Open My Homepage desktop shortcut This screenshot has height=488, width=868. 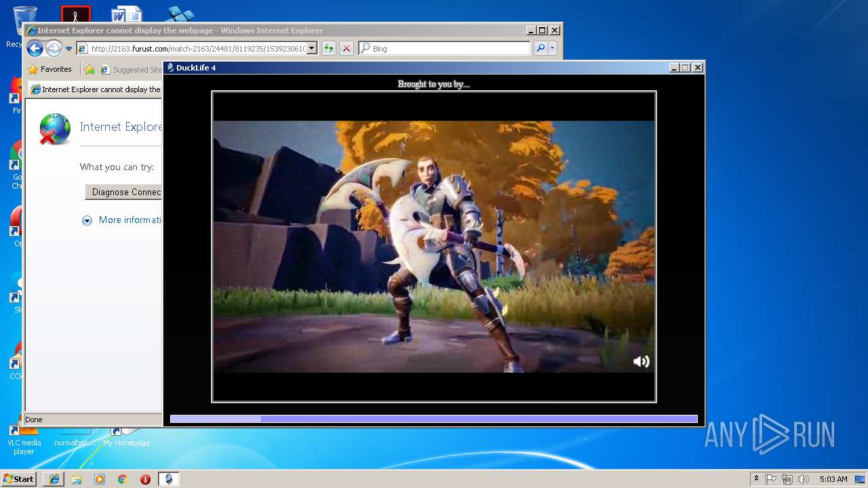(126, 438)
